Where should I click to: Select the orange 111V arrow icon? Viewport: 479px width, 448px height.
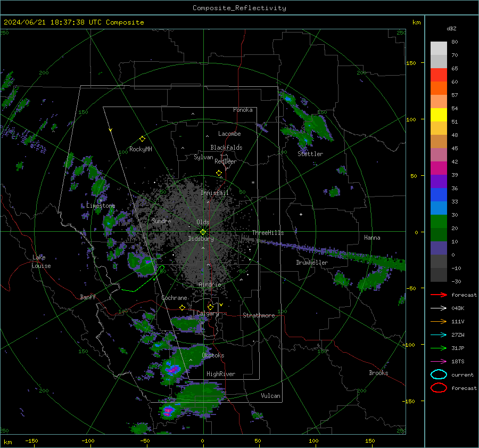click(439, 321)
